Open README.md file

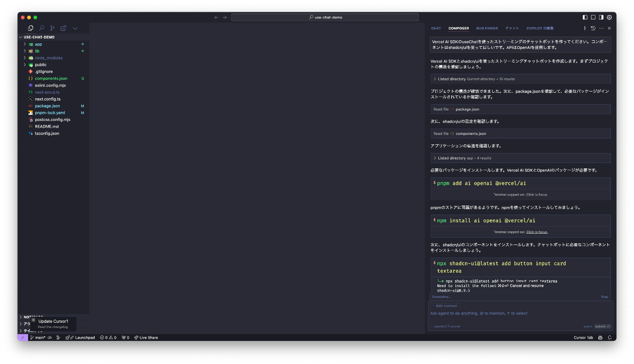coord(53,126)
